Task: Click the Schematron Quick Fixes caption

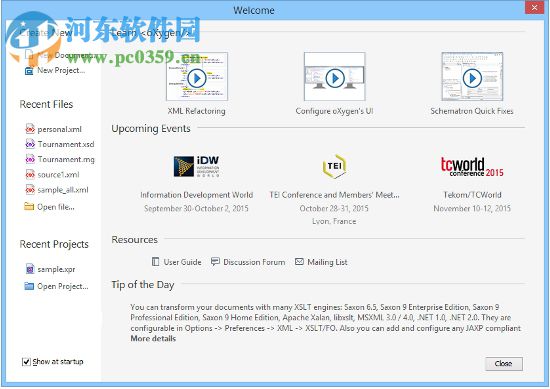Action: pyautogui.click(x=472, y=111)
